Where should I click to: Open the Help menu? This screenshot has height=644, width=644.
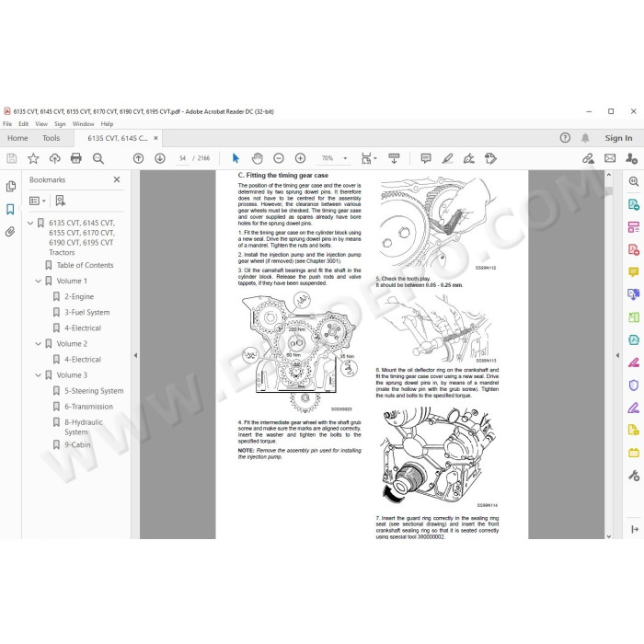coord(108,124)
